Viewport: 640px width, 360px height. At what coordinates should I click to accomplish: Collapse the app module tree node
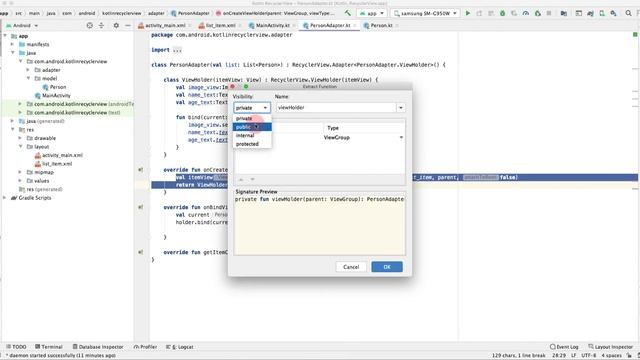pos(5,36)
